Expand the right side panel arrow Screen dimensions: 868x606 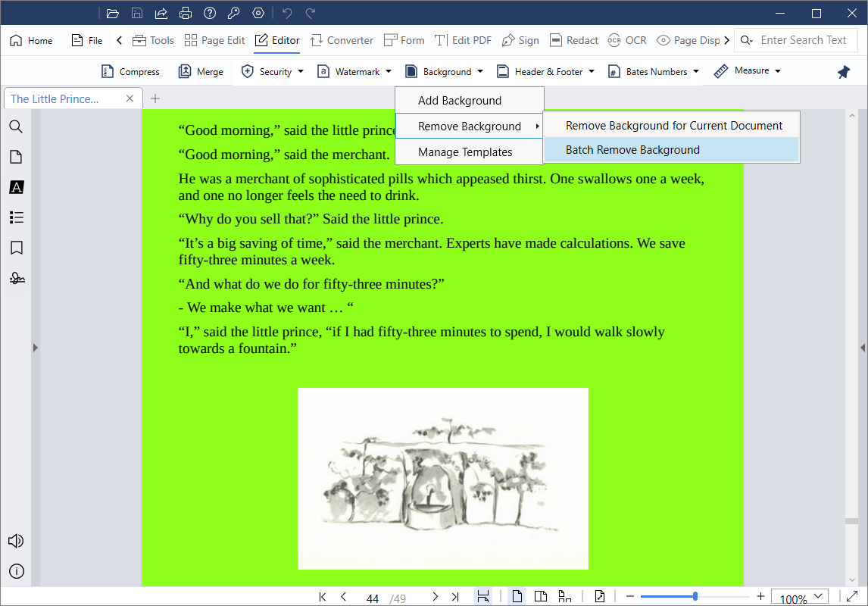coord(863,348)
